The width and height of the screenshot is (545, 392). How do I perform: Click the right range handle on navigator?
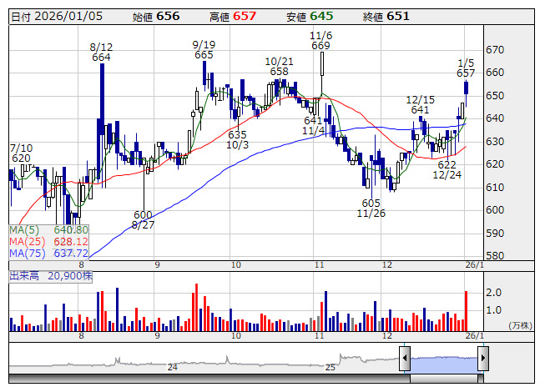(482, 359)
